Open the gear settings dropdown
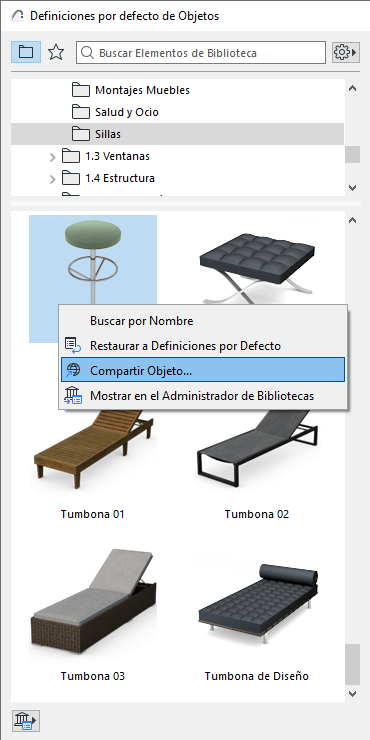 point(345,52)
